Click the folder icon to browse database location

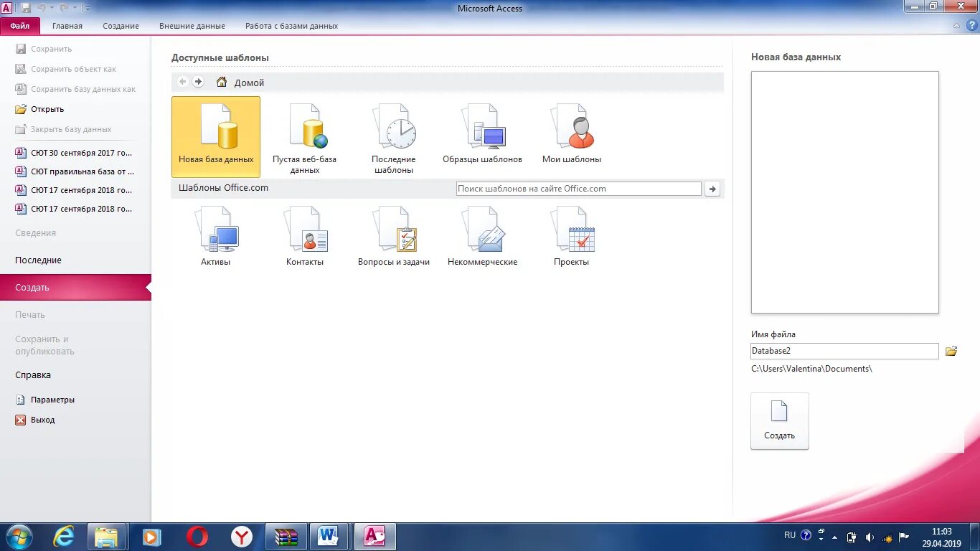click(951, 351)
